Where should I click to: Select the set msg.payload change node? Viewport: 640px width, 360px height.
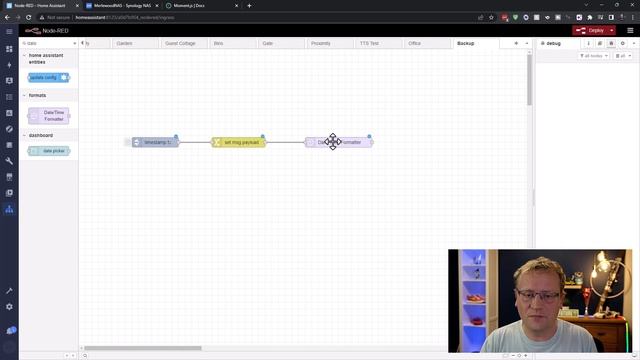click(238, 142)
